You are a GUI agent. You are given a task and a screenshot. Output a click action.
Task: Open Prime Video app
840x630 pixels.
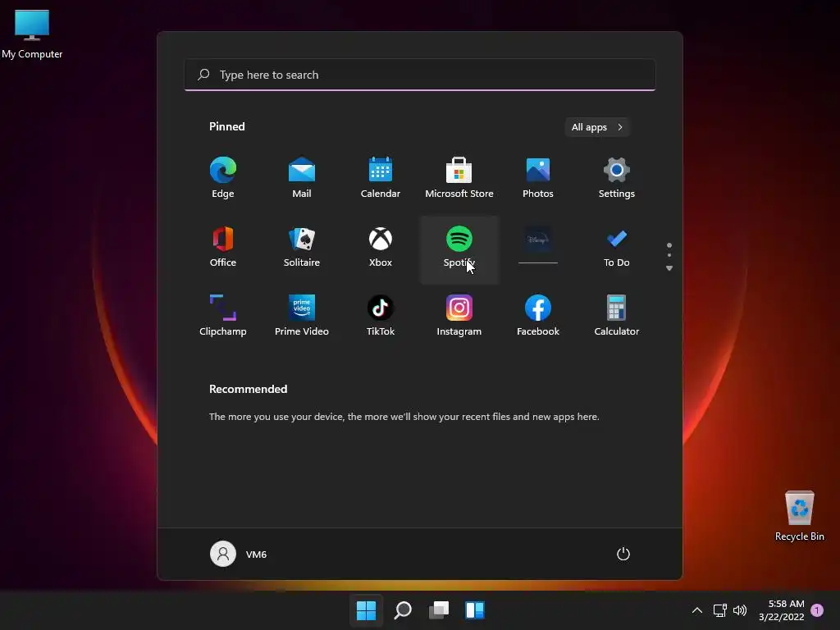point(302,316)
